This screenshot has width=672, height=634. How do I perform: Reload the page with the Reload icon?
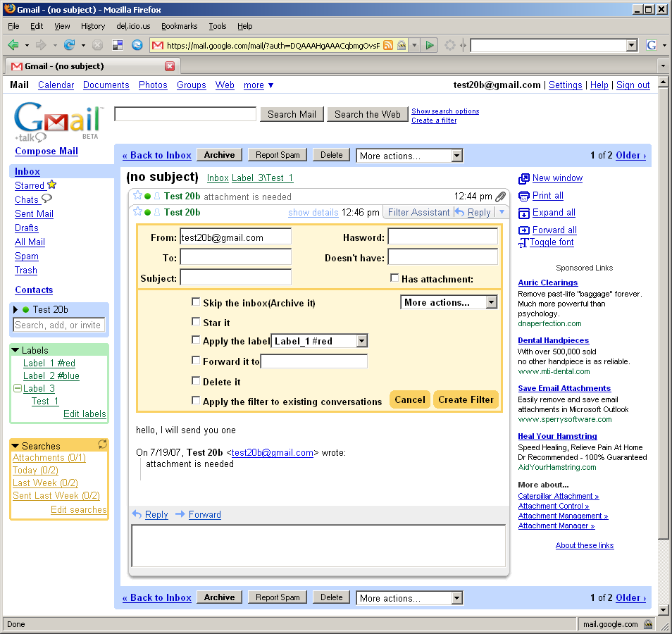coord(70,45)
